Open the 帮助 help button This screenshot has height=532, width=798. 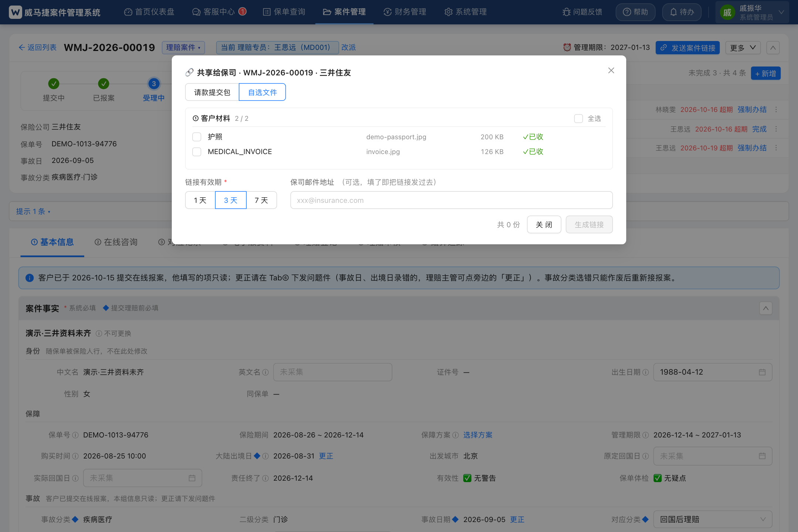pos(635,12)
